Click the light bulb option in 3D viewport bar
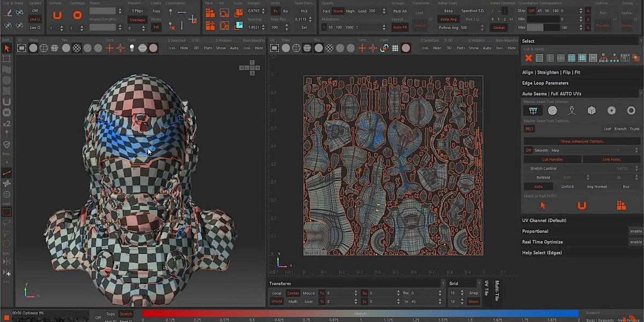This screenshot has height=322, width=644. tap(132, 48)
